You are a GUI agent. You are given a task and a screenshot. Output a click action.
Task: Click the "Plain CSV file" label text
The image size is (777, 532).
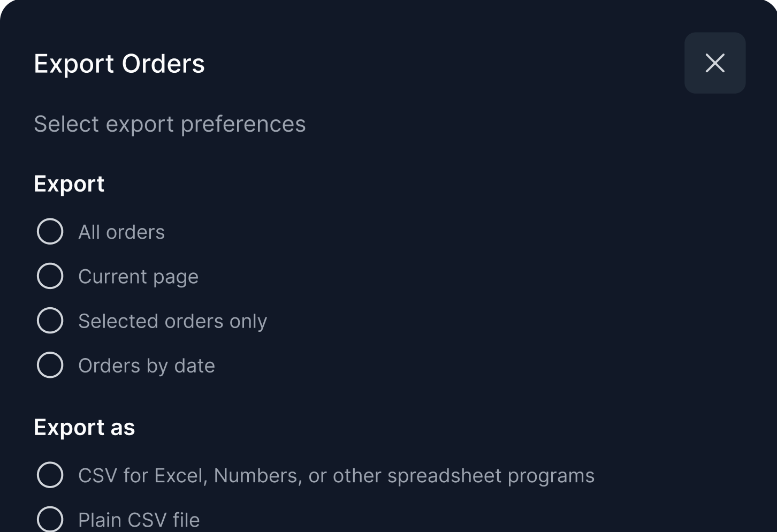pos(139,520)
